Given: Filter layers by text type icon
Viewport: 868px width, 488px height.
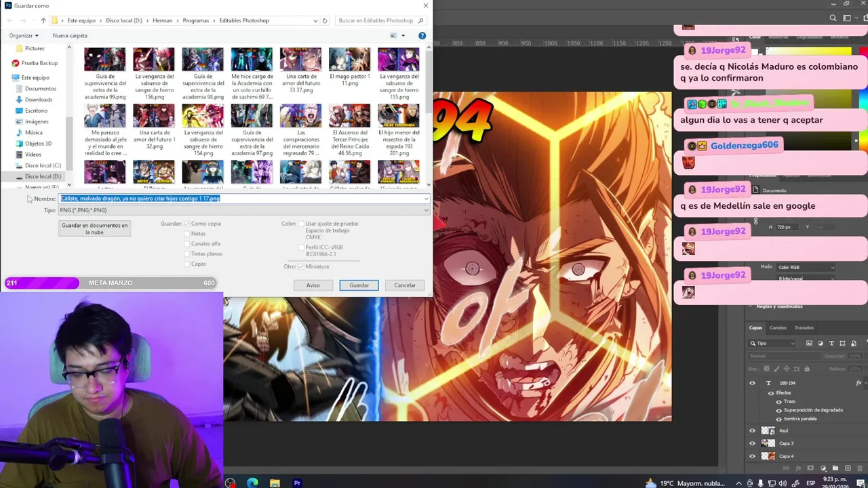Looking at the screenshot, I should (x=831, y=344).
